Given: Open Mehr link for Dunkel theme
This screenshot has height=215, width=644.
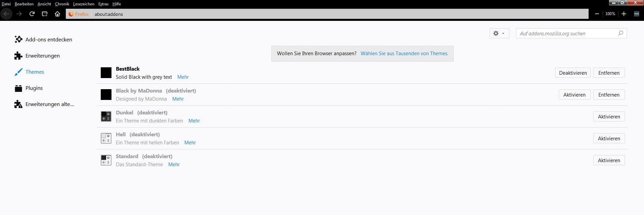Looking at the screenshot, I should coord(194,121).
